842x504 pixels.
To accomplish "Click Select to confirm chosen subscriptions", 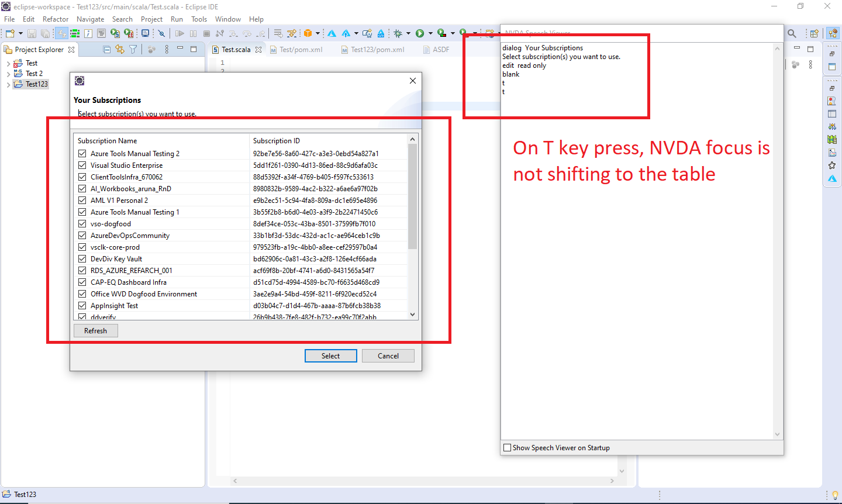I will pos(330,355).
